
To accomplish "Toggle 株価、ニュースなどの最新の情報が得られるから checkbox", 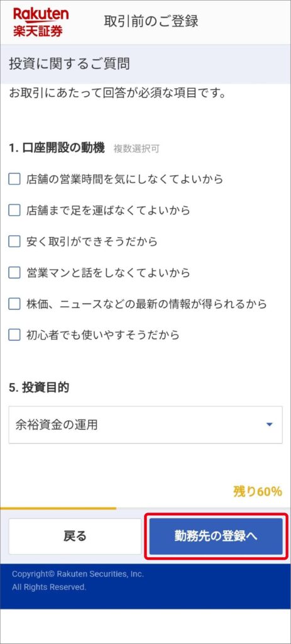I will [14, 304].
